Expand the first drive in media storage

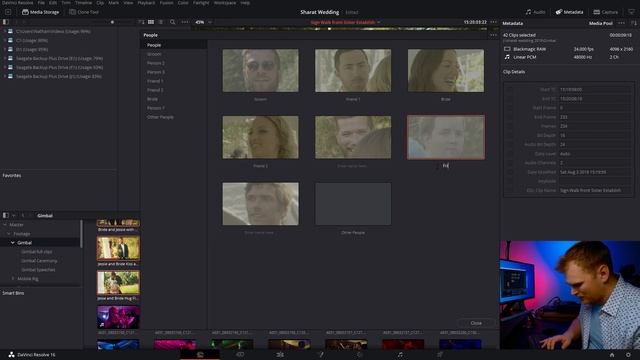(4, 31)
